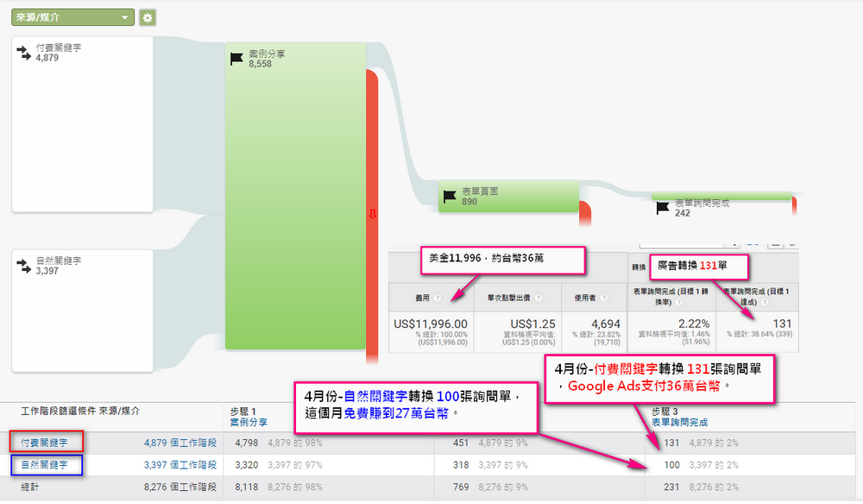Click the 付費關鍵字 row label in table
The image size is (863, 504).
pos(45,443)
